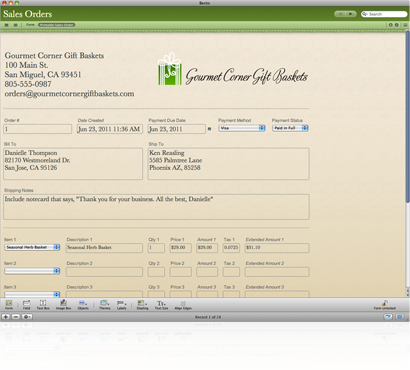Open the Themes picker
This screenshot has height=370, width=410.
point(105,304)
